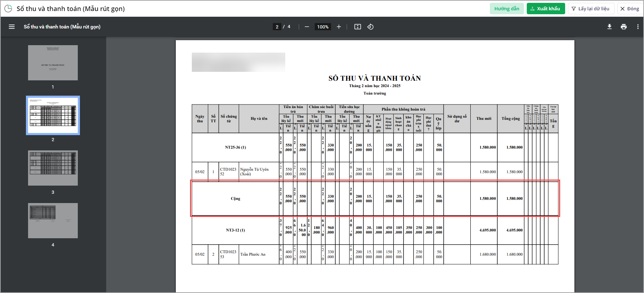Reload data with Lấy lại dữ liệu
644x293 pixels.
pyautogui.click(x=591, y=9)
